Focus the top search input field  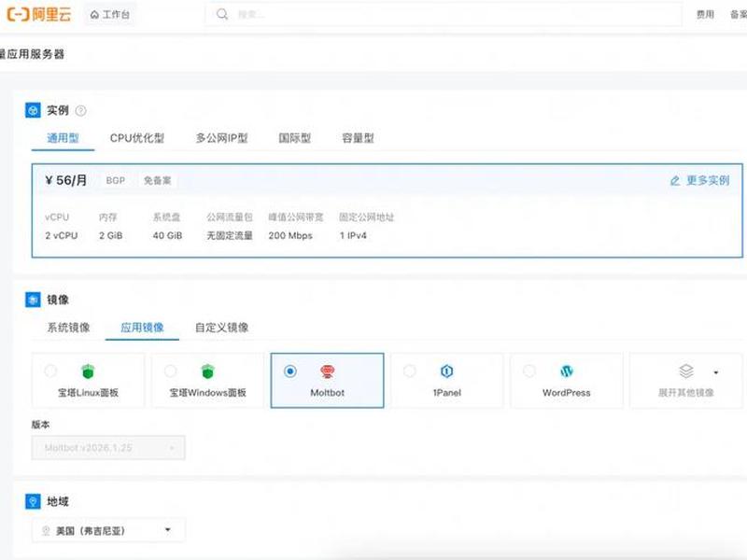(x=443, y=14)
